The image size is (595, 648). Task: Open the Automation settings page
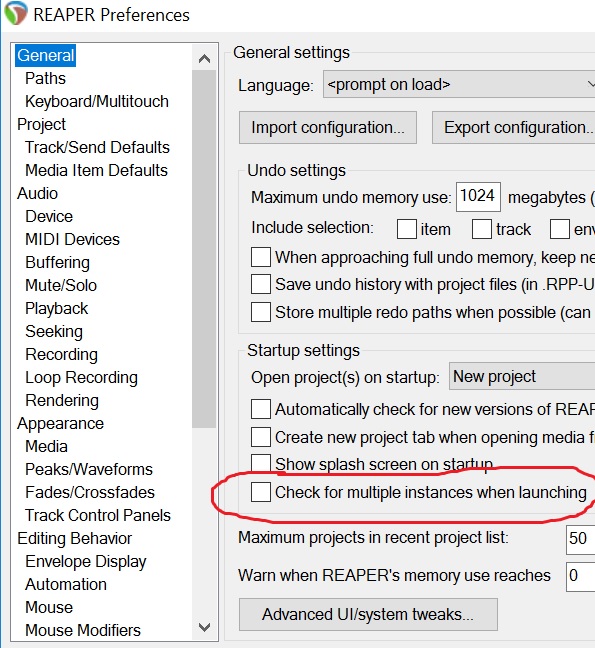(x=66, y=584)
